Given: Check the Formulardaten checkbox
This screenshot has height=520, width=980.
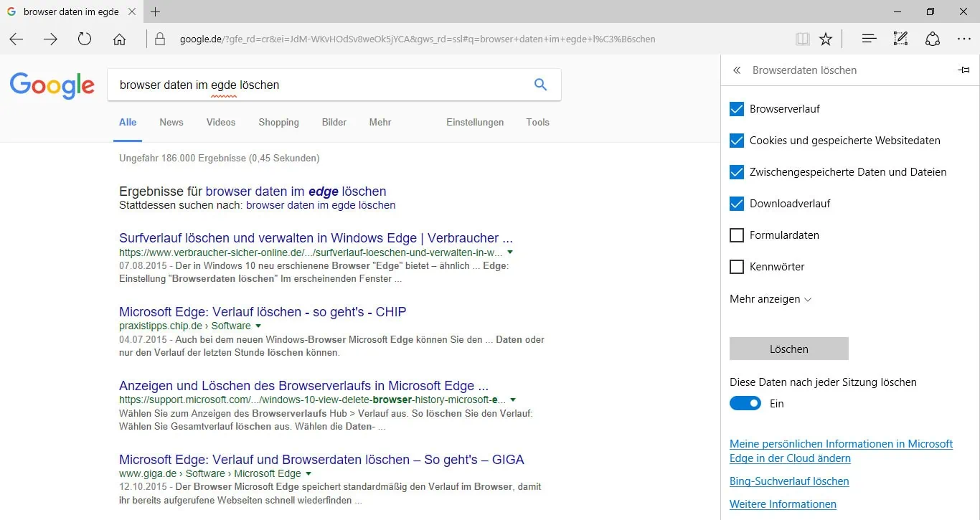Looking at the screenshot, I should 737,235.
